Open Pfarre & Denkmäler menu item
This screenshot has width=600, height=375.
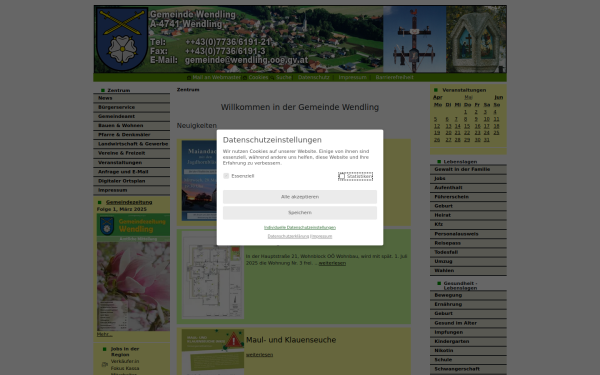tap(132, 135)
